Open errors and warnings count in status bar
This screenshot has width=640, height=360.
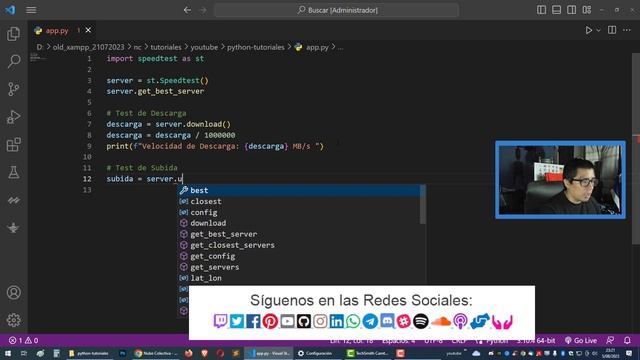pos(23,340)
